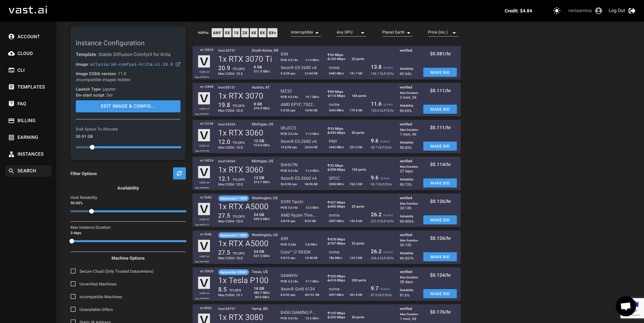The image size is (644, 323).
Task: Click the $0.081/hr price text
Action: click(440, 54)
